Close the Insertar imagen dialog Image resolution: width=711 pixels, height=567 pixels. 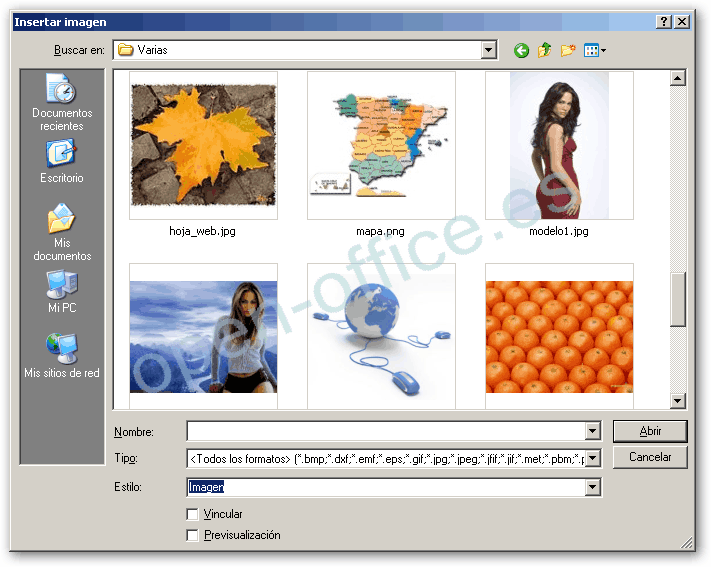682,22
